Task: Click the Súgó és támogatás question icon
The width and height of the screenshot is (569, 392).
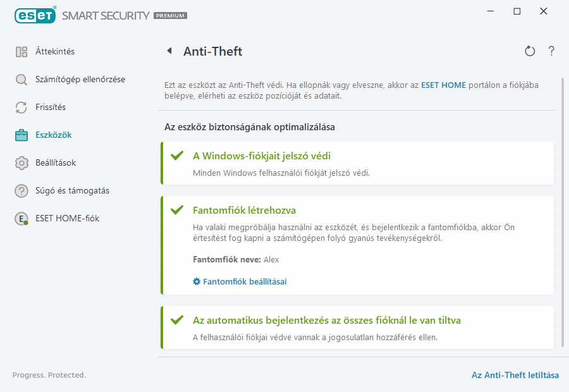Action: 21,190
